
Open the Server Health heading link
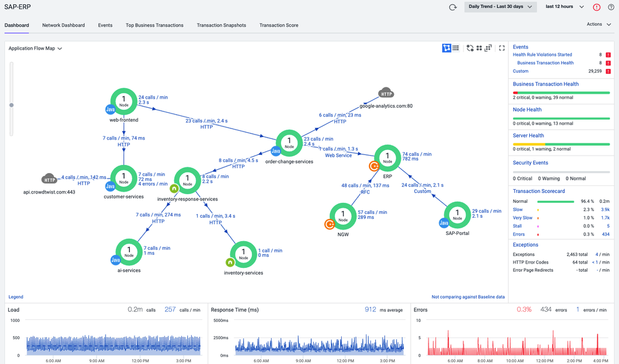tap(528, 136)
